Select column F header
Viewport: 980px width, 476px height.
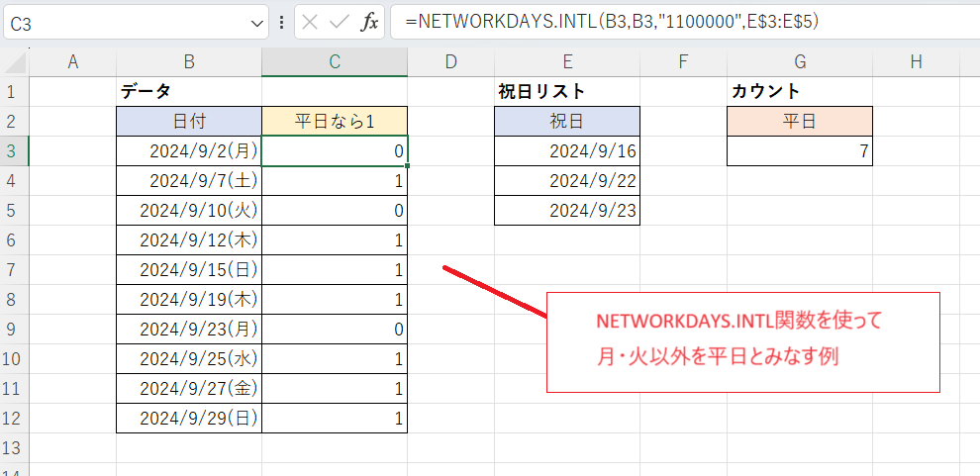[x=683, y=61]
